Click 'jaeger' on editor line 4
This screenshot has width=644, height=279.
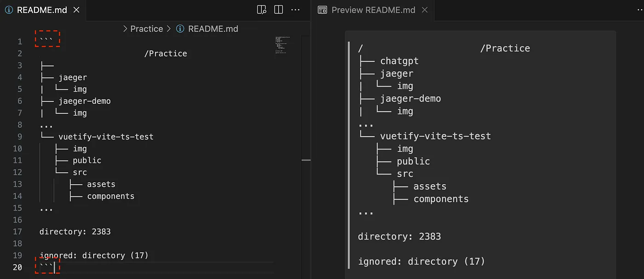(x=73, y=77)
